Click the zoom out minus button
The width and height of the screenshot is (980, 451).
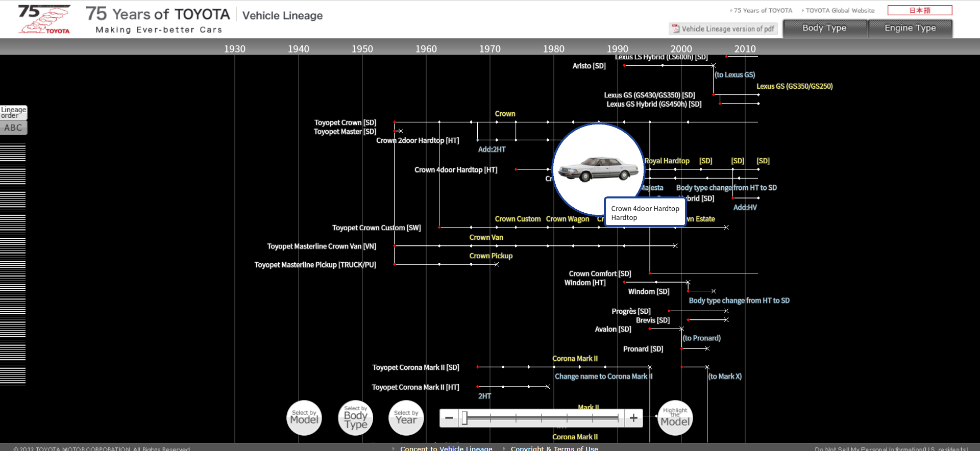pos(449,418)
